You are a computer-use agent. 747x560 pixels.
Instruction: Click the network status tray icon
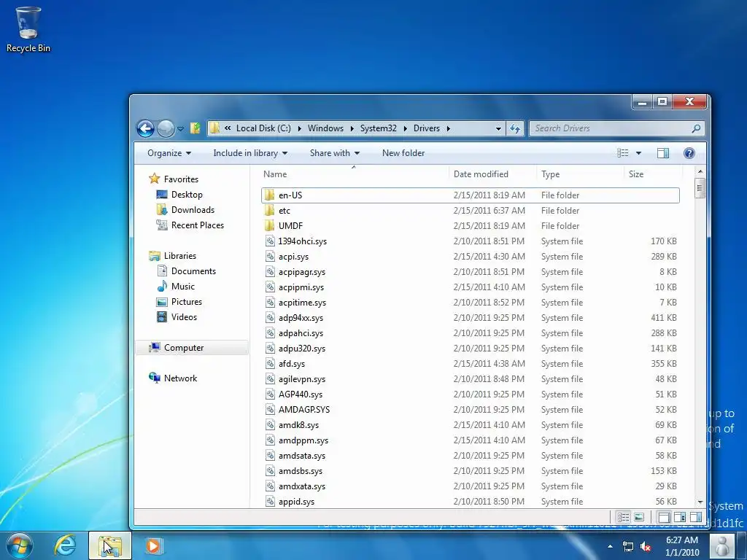(628, 546)
